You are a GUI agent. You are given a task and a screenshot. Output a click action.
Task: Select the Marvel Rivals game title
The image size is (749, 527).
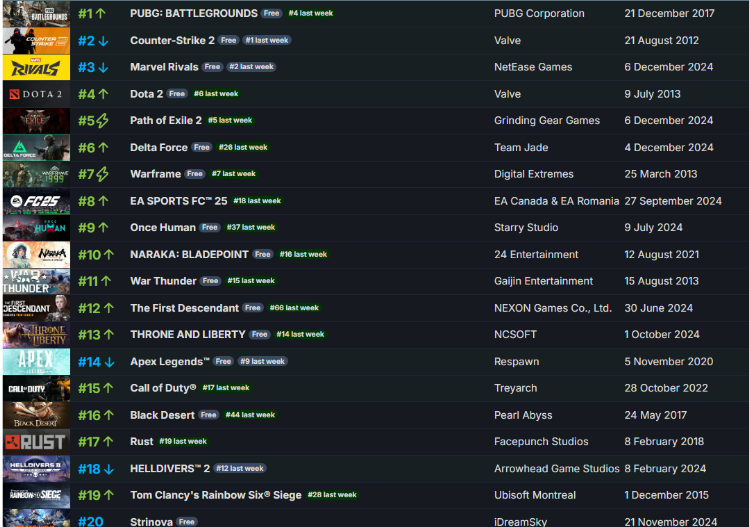(164, 67)
